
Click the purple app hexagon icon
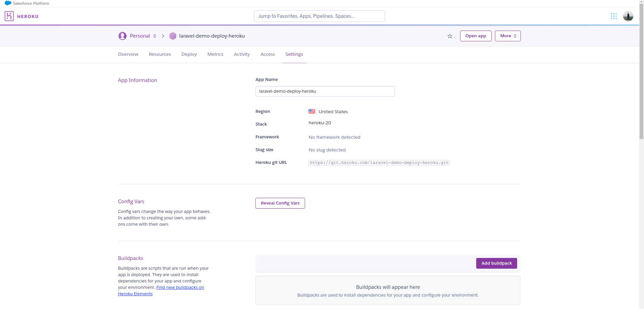[x=173, y=36]
